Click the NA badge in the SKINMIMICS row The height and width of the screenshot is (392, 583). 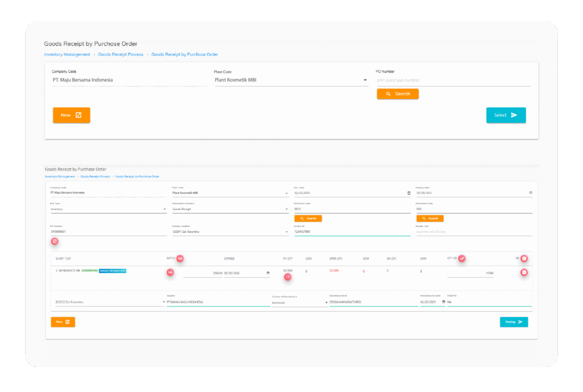click(170, 273)
